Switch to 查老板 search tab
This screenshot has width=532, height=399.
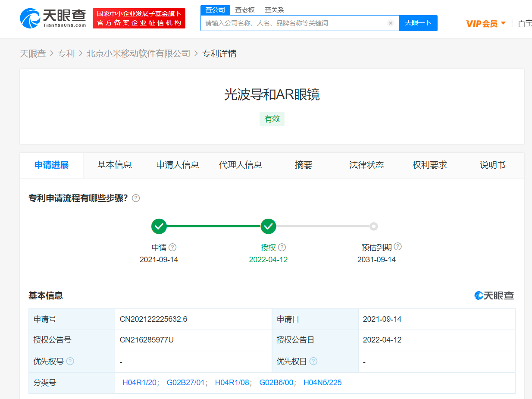pyautogui.click(x=244, y=10)
